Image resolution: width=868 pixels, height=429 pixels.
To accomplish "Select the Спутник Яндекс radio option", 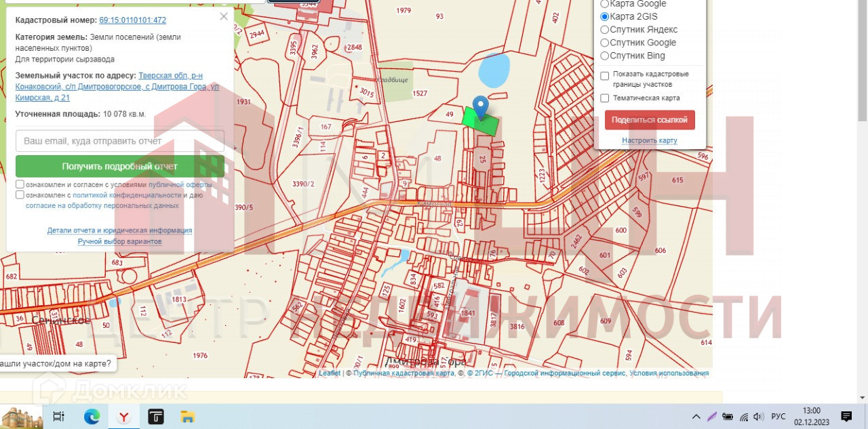I will (x=605, y=29).
